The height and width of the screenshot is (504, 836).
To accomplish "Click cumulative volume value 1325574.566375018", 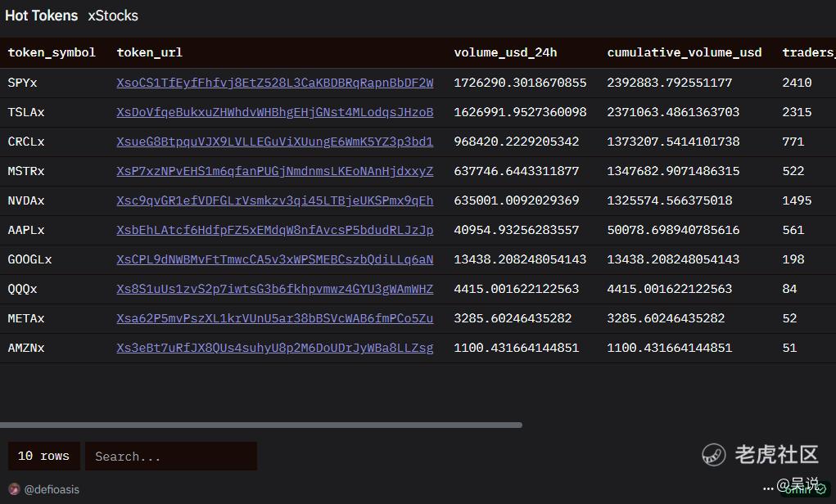I will 670,200.
